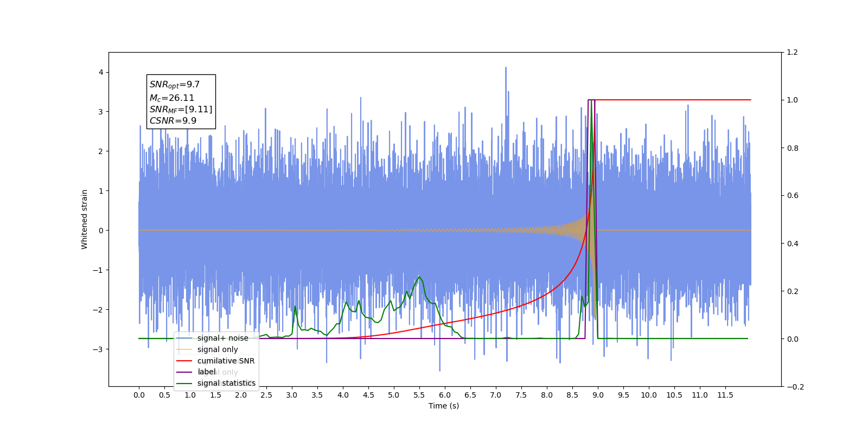
Task: Click the −0.2 tick on the right axis
Action: pos(795,387)
